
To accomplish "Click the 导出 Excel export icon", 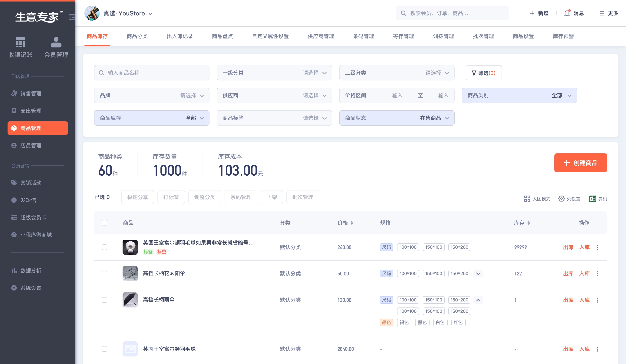I will [x=592, y=199].
